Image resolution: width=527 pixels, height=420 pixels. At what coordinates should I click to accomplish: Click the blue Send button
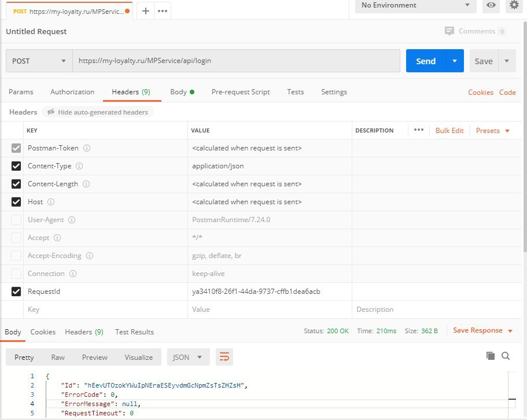(x=426, y=61)
